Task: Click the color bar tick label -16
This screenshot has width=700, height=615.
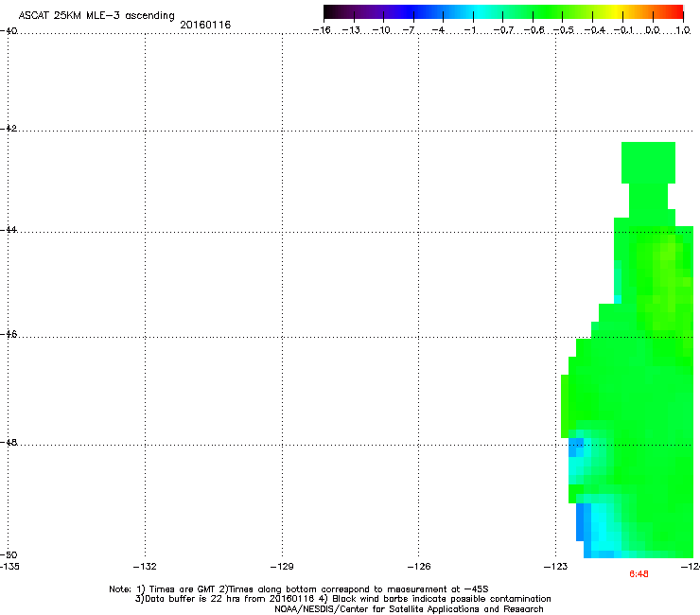Action: click(322, 30)
